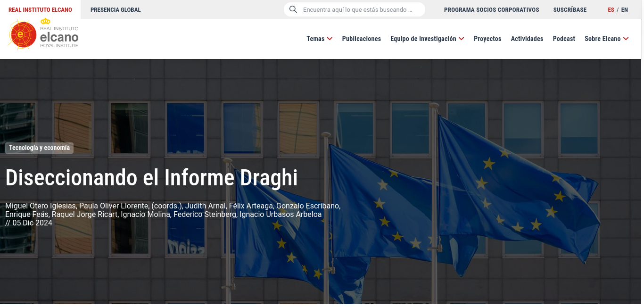Click the author name Ignacio Molina
Image resolution: width=644 pixels, height=307 pixels.
coord(145,214)
